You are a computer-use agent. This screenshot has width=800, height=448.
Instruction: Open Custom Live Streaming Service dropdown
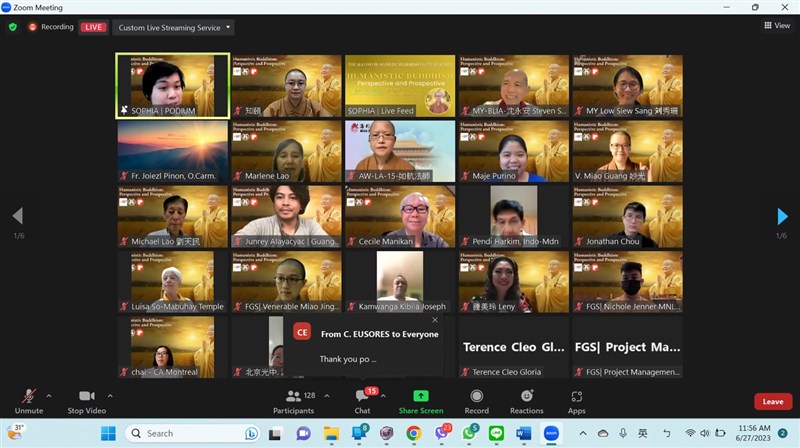pyautogui.click(x=175, y=27)
